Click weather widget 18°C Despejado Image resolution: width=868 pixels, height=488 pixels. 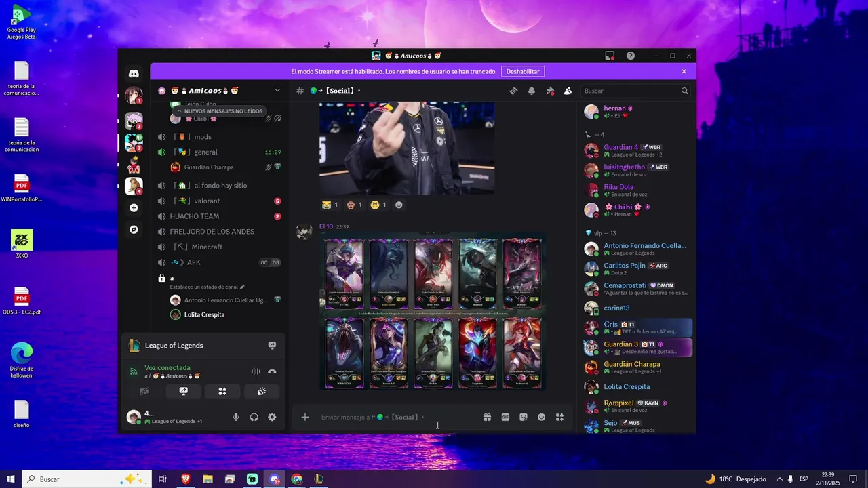(736, 479)
